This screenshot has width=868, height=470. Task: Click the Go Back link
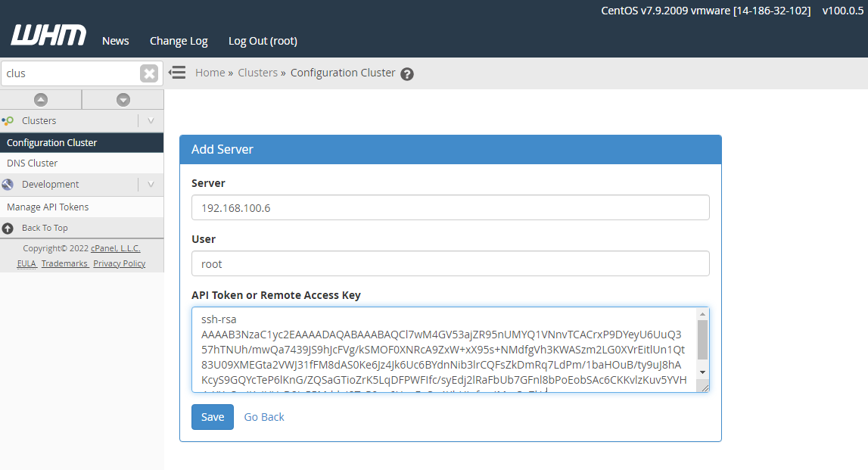264,417
